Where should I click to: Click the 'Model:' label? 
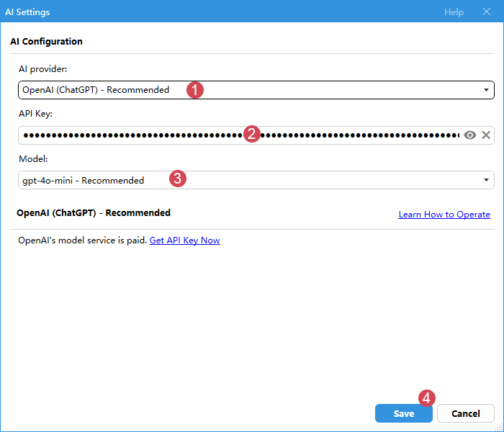pos(33,159)
